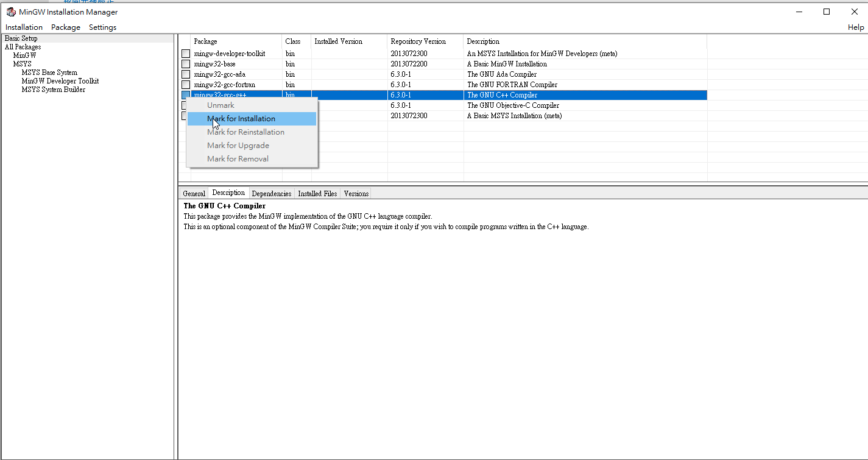Image resolution: width=868 pixels, height=460 pixels.
Task: Select the mingw32-gcc-ada package name
Action: point(220,74)
